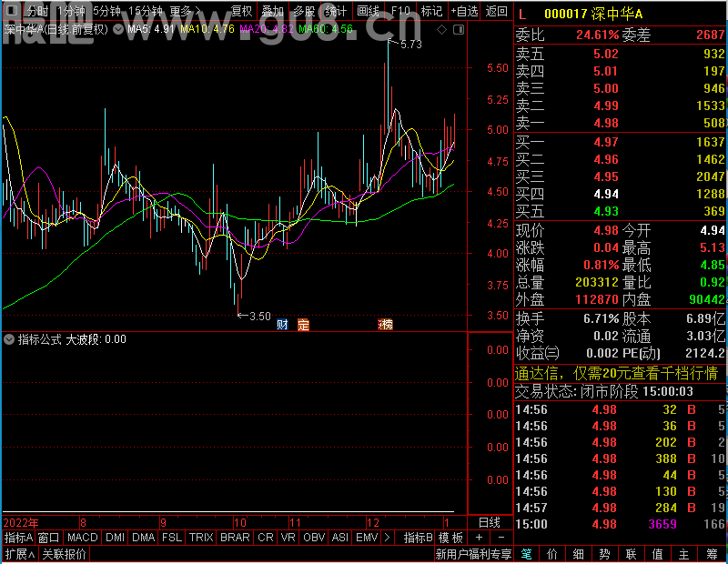Select the 细 detail tab
This screenshot has width=728, height=564.
tap(578, 554)
